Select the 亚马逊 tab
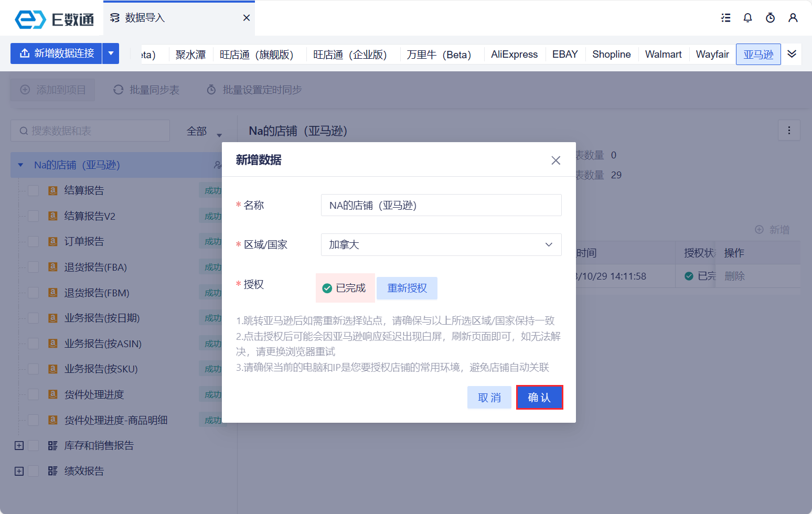 [x=758, y=55]
